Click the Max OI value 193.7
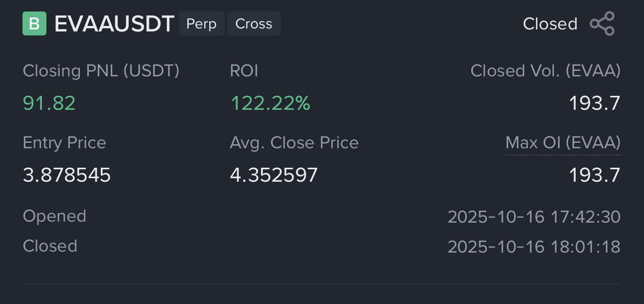The height and width of the screenshot is (304, 644). pos(595,175)
